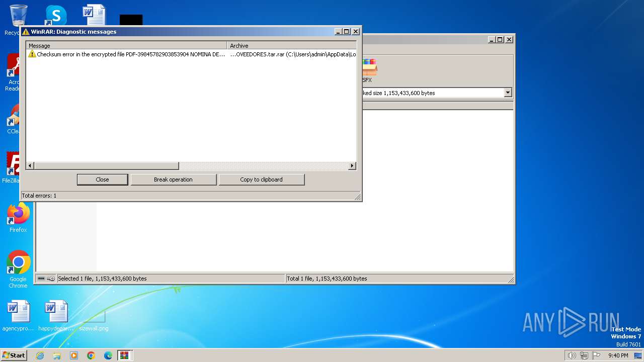Close the background WinRAR window
This screenshot has width=644, height=362.
tap(509, 39)
